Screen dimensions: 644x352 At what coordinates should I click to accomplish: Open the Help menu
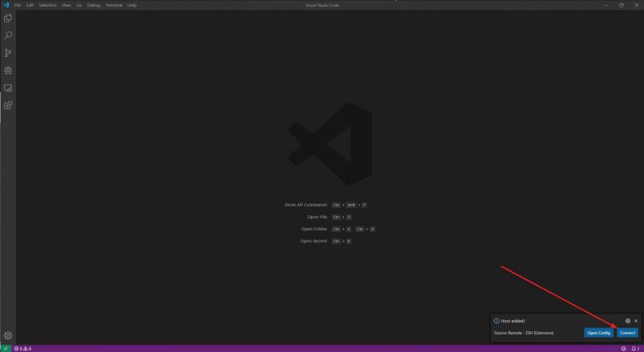click(x=132, y=5)
